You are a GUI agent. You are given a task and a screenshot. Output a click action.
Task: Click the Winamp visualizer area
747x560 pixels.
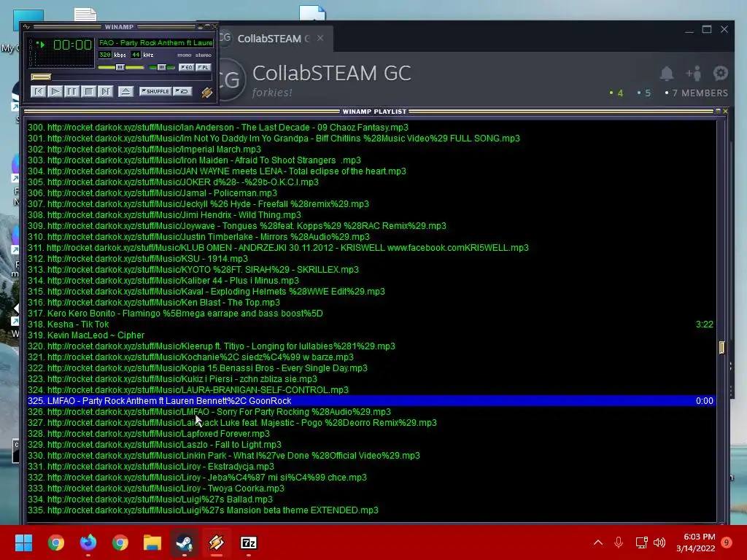64,60
